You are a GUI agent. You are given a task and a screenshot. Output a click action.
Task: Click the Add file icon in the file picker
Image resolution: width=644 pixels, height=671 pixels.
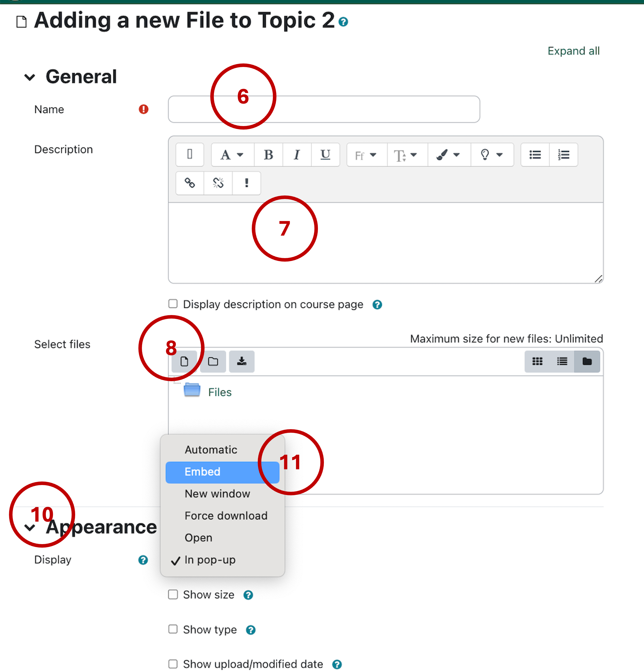tap(185, 361)
